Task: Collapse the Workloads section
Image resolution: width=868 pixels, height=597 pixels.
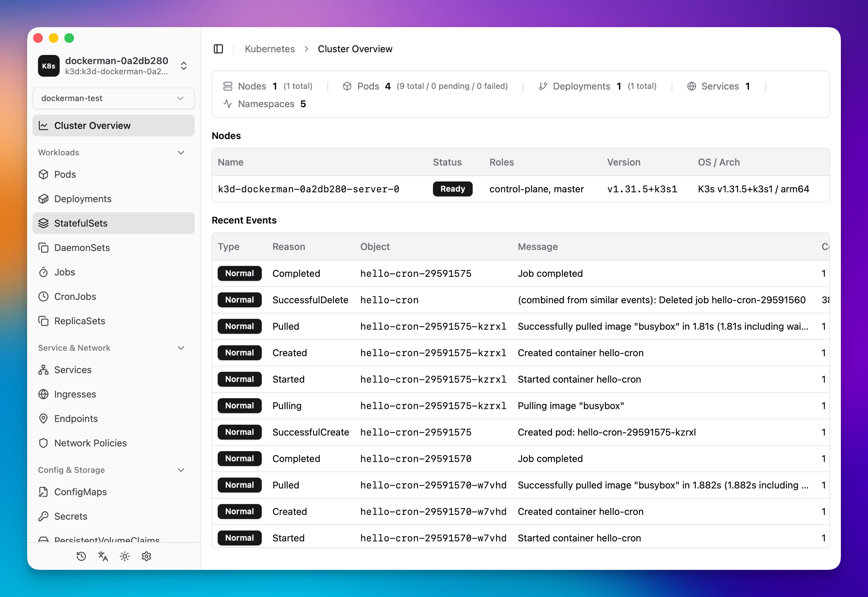Action: tap(181, 153)
